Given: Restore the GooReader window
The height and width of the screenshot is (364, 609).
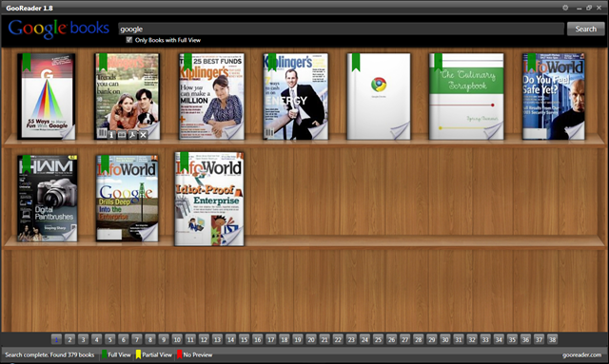Looking at the screenshot, I should point(589,8).
